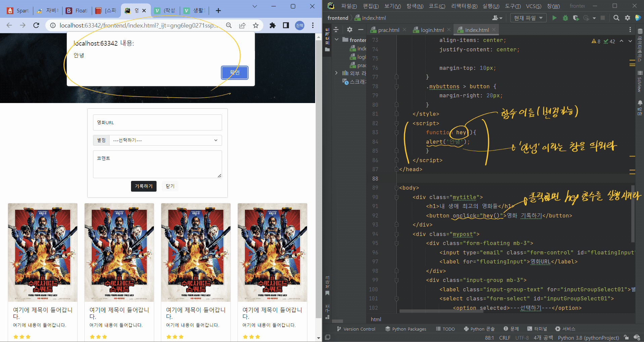The image size is (644, 342).
Task: Open PyCharm 편집(E) menu
Action: click(x=371, y=6)
